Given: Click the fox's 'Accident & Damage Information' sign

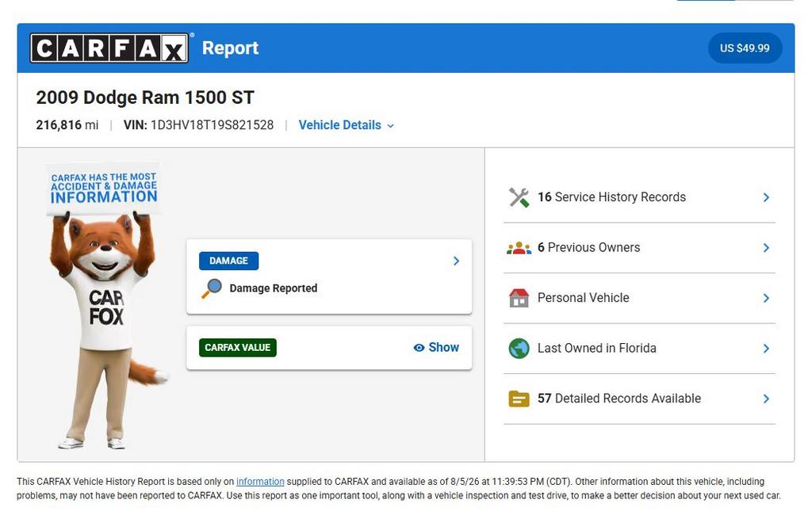Looking at the screenshot, I should 104,189.
